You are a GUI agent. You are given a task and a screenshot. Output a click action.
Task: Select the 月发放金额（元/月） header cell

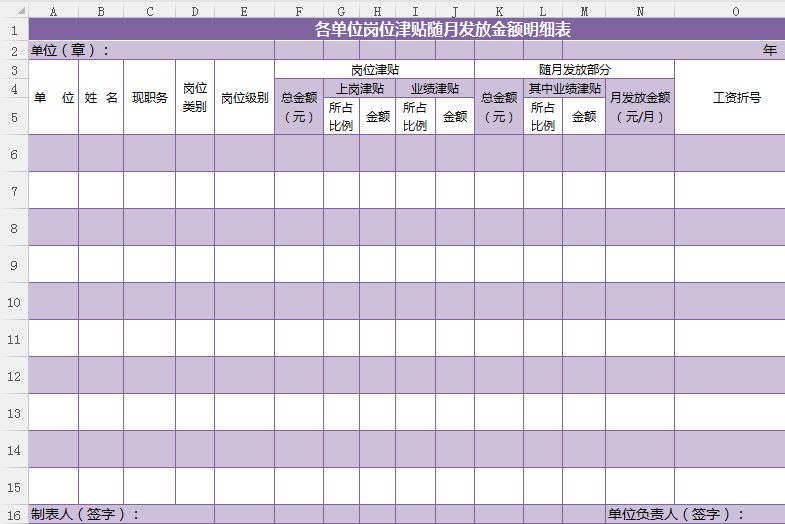(639, 107)
